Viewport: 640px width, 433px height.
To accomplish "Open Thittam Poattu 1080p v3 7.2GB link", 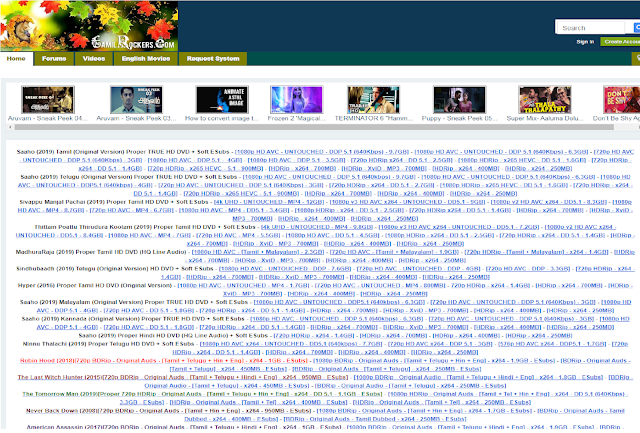I will [459, 227].
